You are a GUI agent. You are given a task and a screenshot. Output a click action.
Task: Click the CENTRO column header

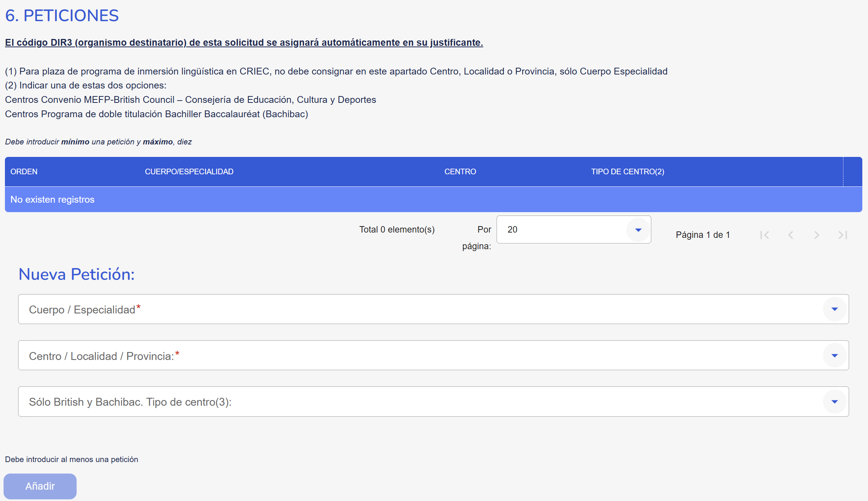click(x=460, y=172)
